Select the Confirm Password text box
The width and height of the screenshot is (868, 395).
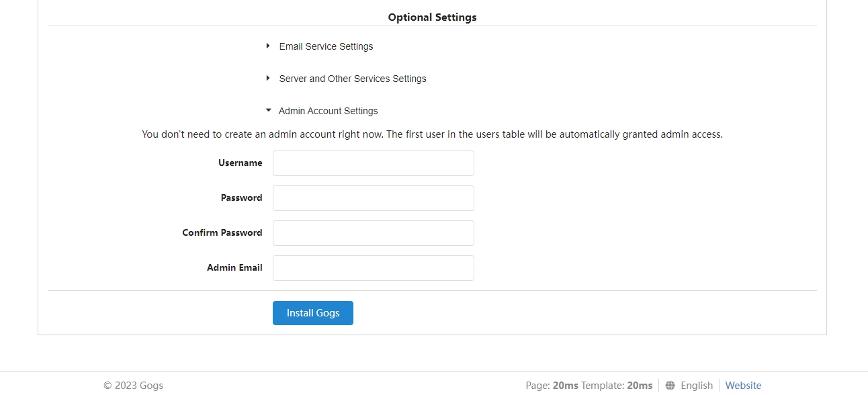373,233
